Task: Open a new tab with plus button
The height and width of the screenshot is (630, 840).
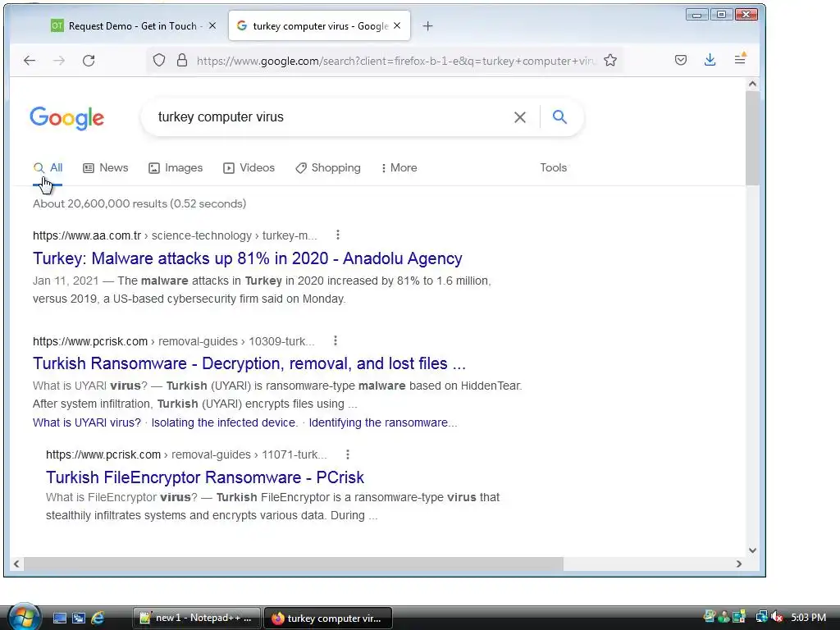Action: click(427, 25)
